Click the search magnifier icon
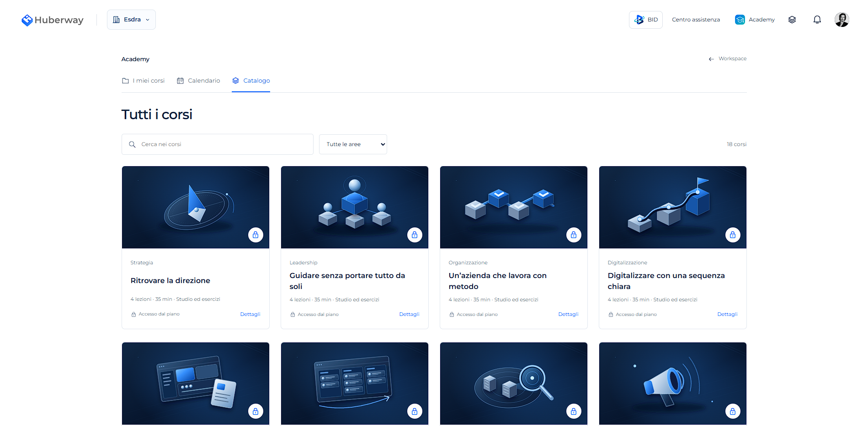Viewport: 868px width, 426px height. tap(132, 144)
